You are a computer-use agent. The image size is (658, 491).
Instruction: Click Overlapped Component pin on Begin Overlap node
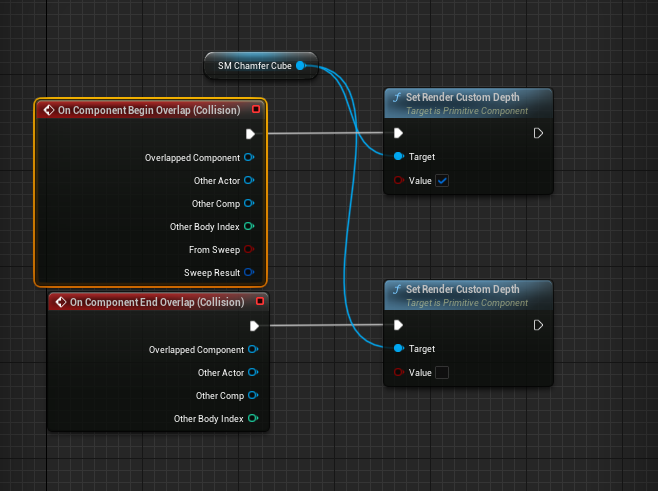249,158
